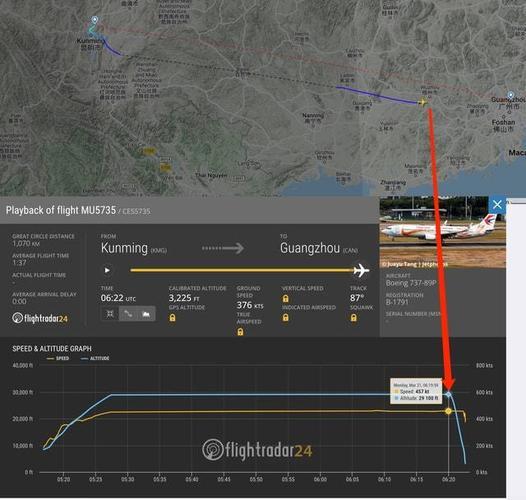Click calibrated altitude value '3,225 FT'
The height and width of the screenshot is (500, 526).
184,298
